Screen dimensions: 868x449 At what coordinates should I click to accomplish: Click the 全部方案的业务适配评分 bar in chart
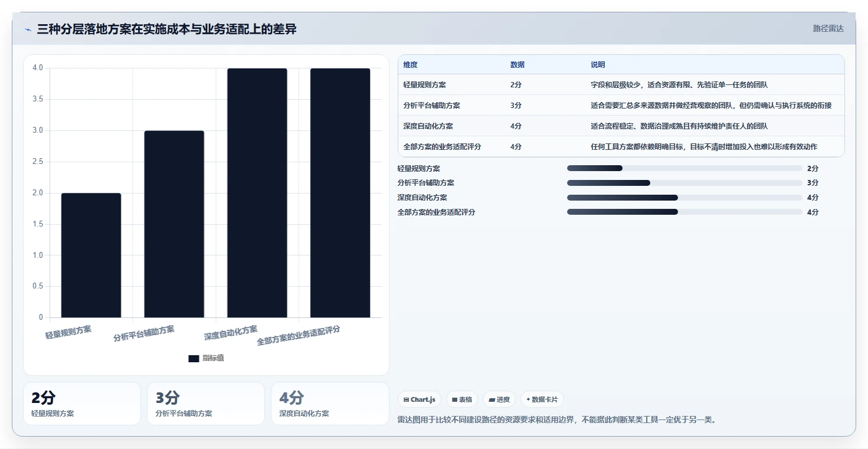pyautogui.click(x=340, y=193)
